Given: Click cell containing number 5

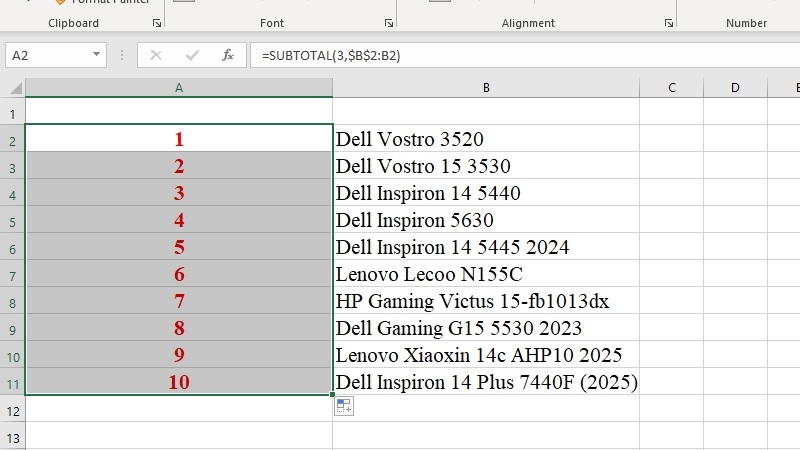Looking at the screenshot, I should 179,246.
